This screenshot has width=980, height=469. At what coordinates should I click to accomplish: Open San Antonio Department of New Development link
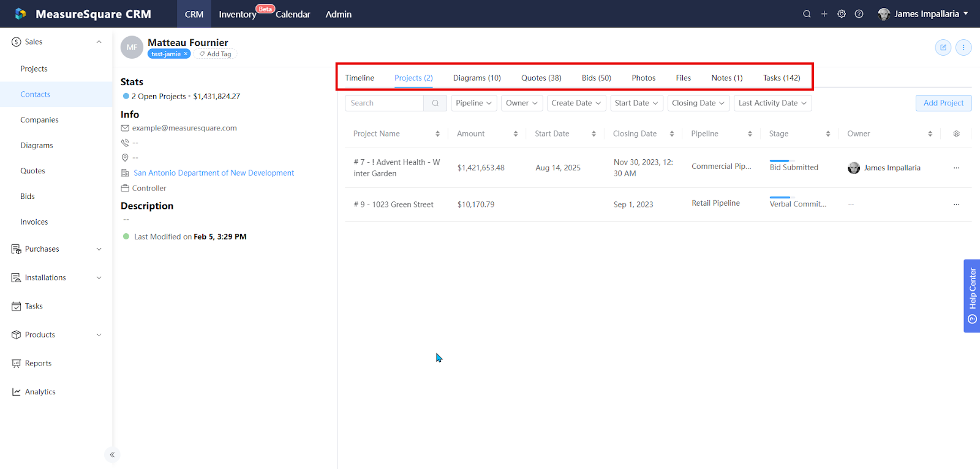[214, 173]
